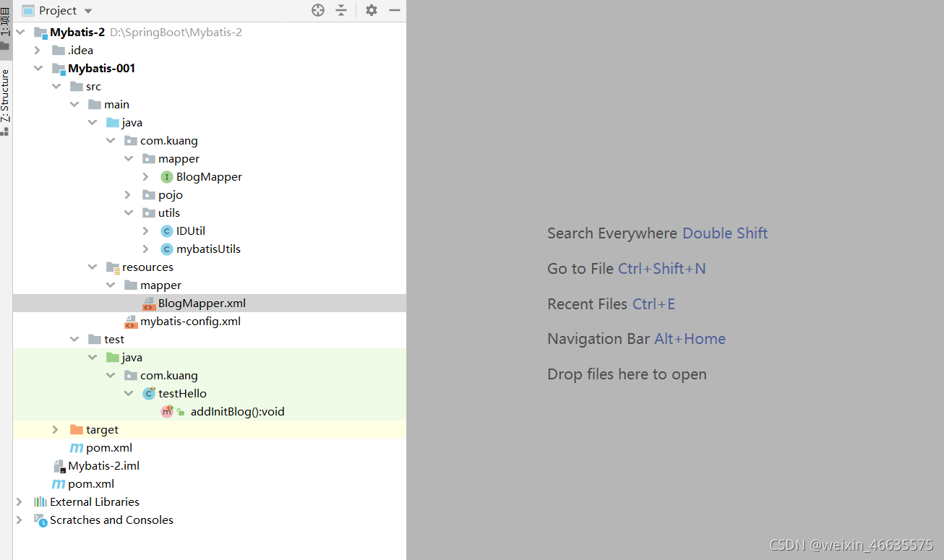
Task: Open the Structure side tab
Action: click(6, 101)
